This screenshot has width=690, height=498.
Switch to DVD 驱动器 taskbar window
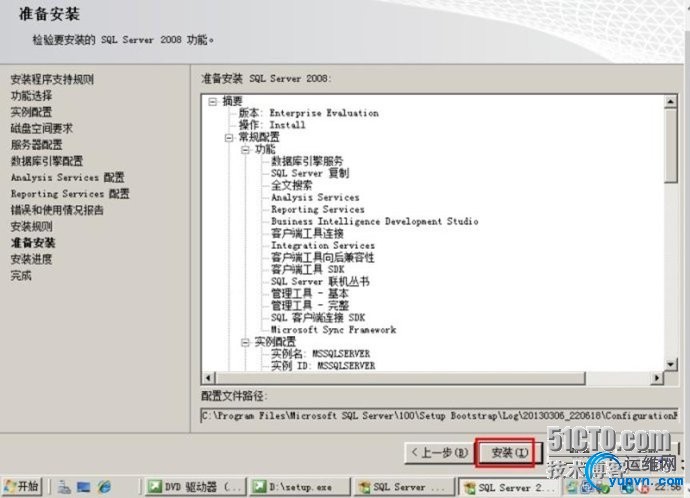[x=195, y=487]
